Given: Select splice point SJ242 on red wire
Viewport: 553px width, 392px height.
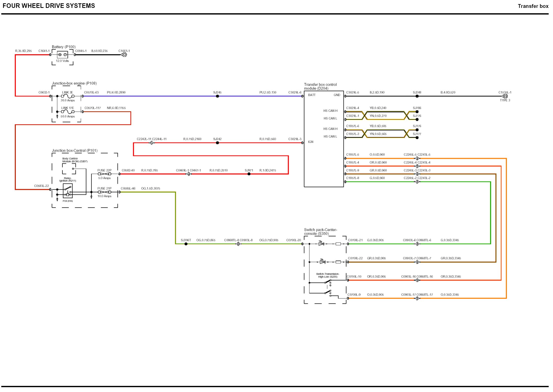Looking at the screenshot, I should click(x=217, y=143).
